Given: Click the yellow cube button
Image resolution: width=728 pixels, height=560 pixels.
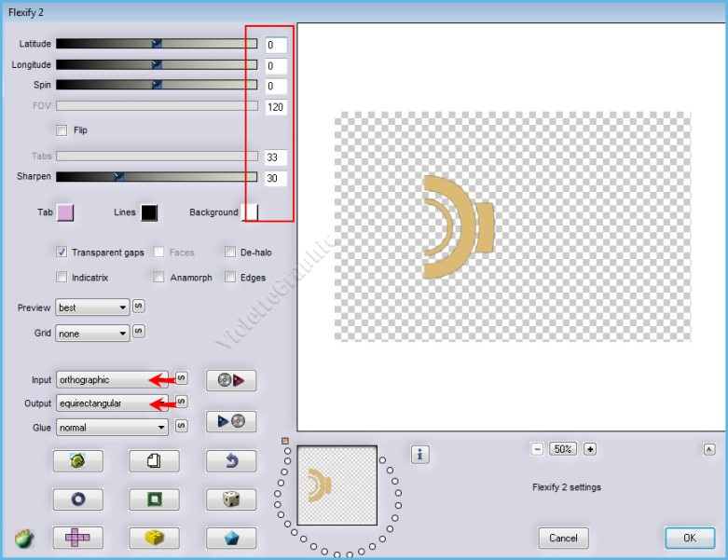Looking at the screenshot, I should point(154,538).
